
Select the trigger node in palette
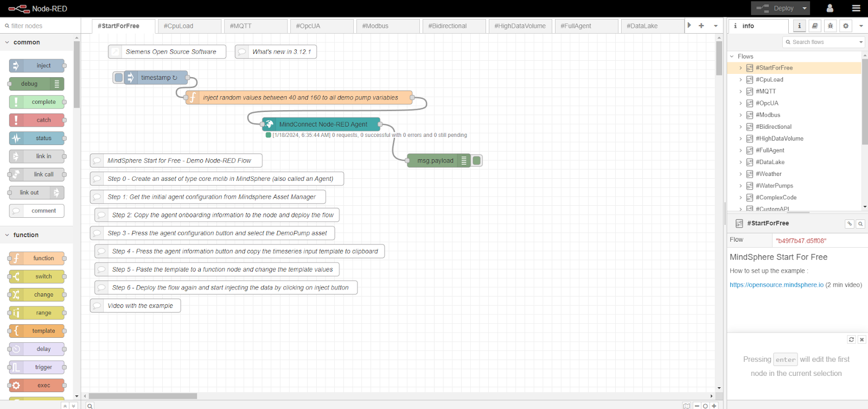pos(37,367)
